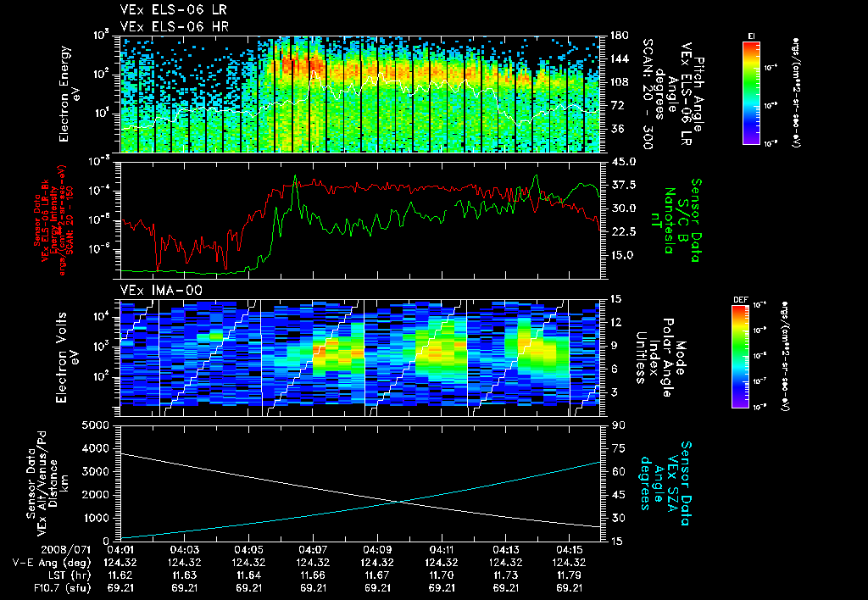Click the 04:13 time tick label
The width and height of the screenshot is (868, 600).
[x=505, y=550]
